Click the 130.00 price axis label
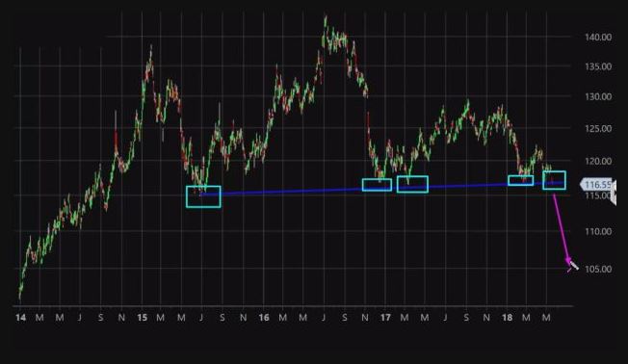 [x=598, y=97]
